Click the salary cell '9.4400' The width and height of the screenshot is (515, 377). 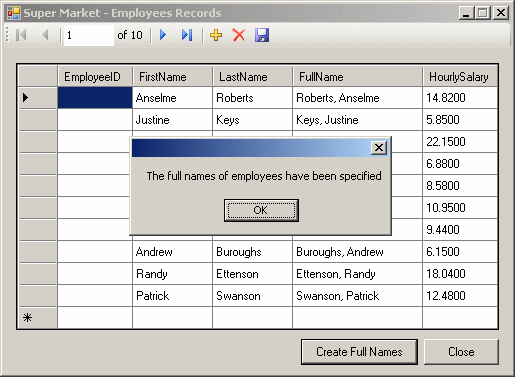(x=460, y=230)
